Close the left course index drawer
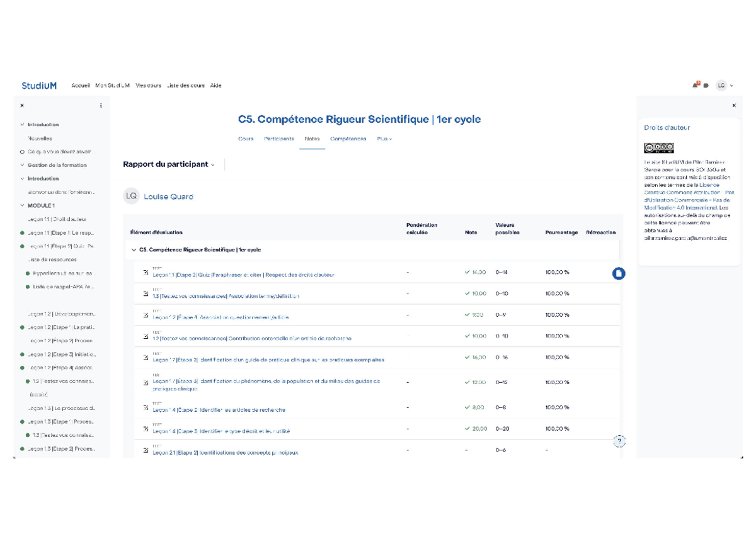 (22, 106)
